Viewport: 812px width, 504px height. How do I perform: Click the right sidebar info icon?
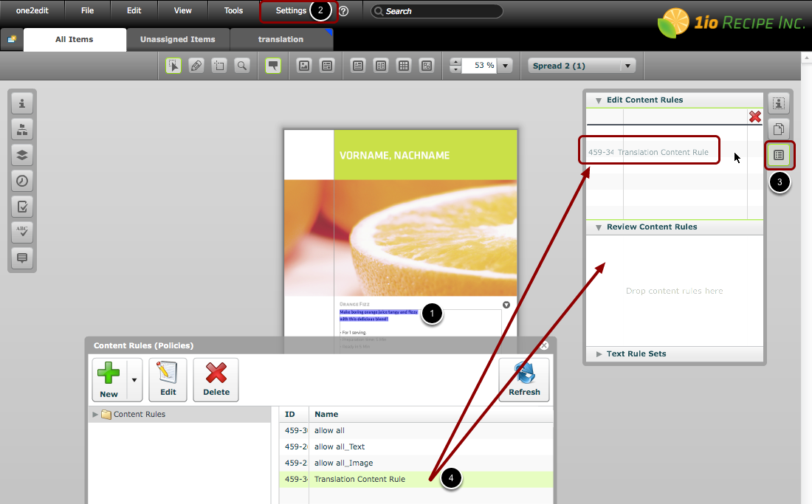(778, 103)
